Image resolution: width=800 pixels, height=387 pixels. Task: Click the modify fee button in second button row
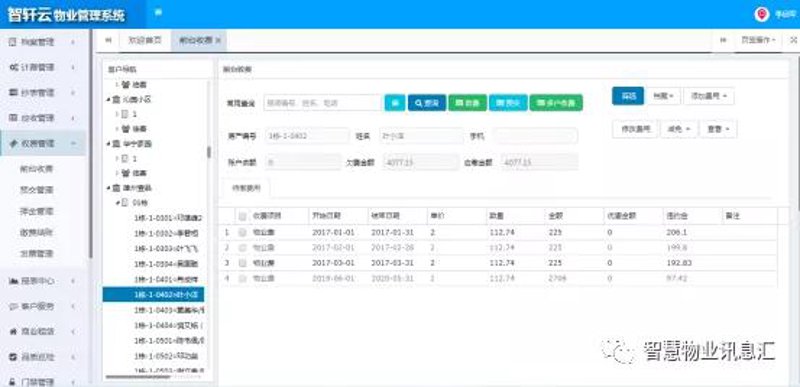tap(635, 130)
